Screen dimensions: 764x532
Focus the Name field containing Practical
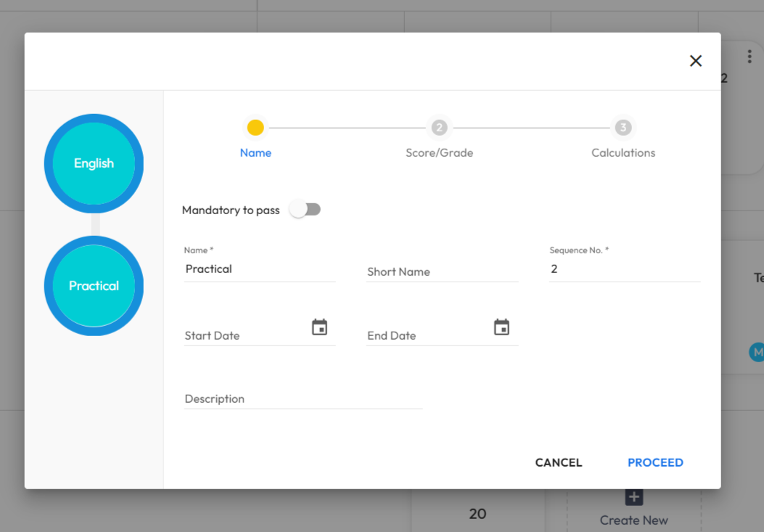click(x=259, y=269)
